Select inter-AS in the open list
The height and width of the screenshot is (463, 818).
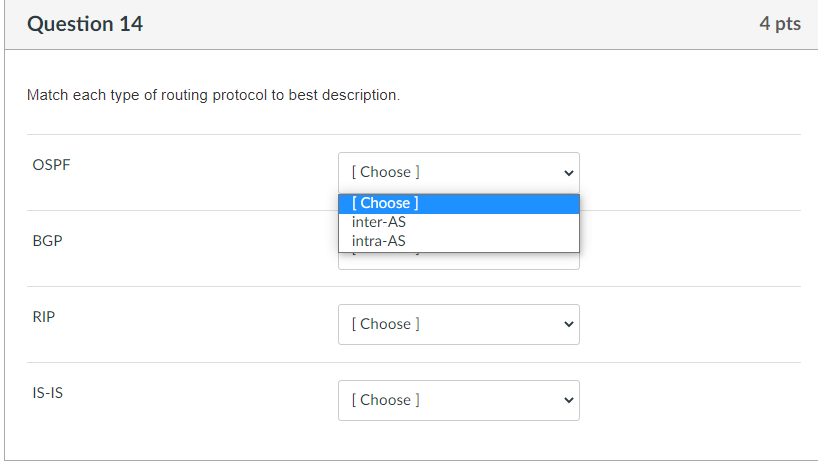point(459,222)
